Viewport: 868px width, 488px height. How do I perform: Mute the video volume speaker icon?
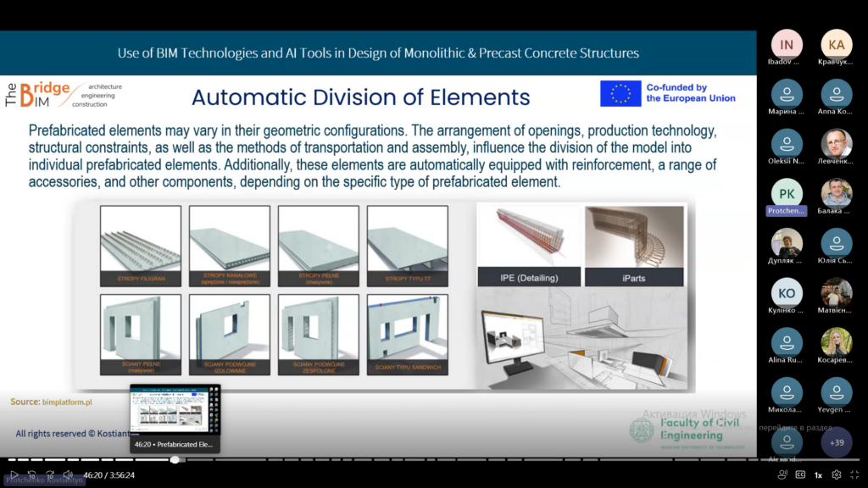click(70, 475)
